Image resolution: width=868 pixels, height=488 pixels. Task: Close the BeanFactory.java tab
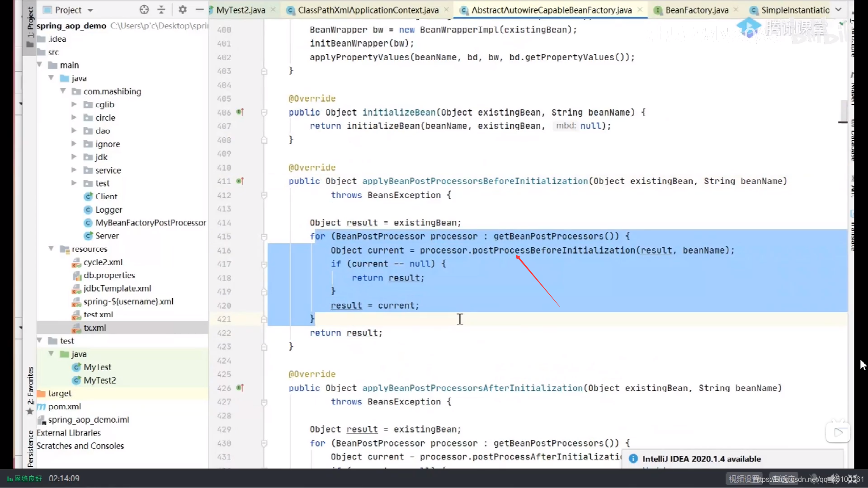click(x=736, y=9)
